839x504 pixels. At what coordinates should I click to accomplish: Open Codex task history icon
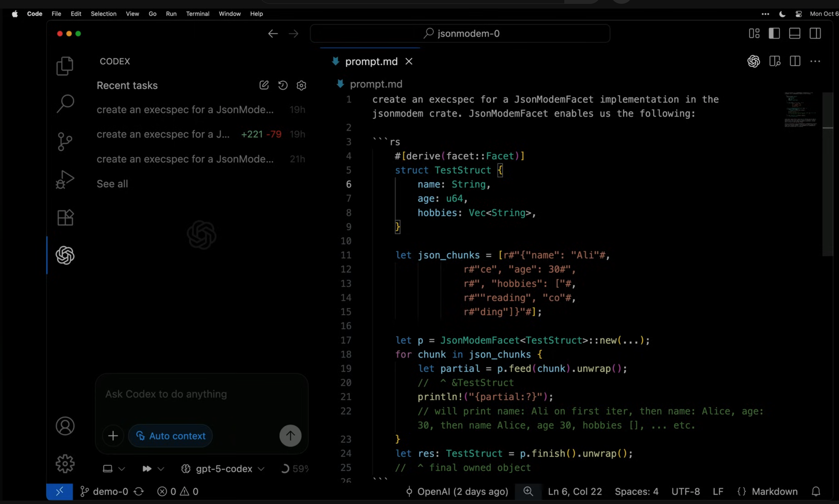(x=283, y=85)
